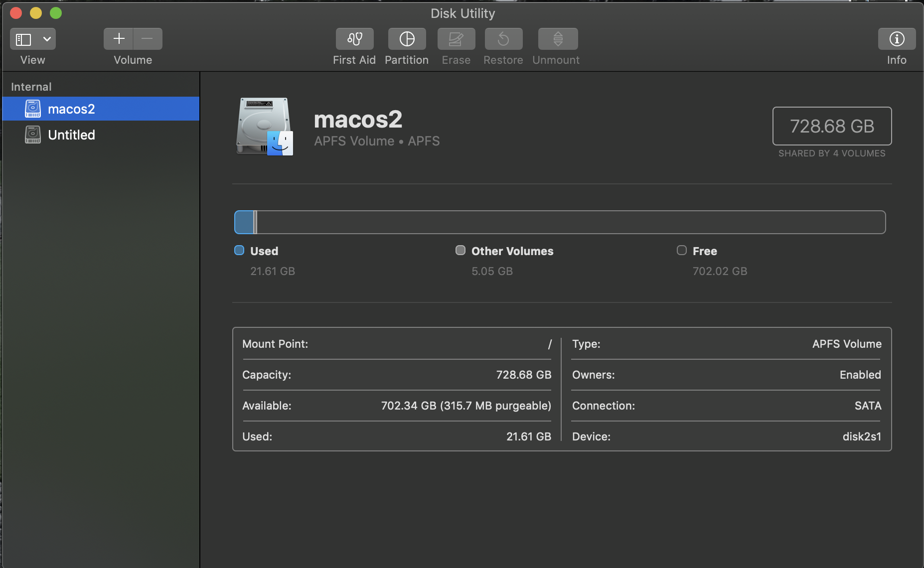The image size is (924, 568).
Task: Click the 'SHARED BY 4 VOLUMES' text
Action: (x=832, y=153)
